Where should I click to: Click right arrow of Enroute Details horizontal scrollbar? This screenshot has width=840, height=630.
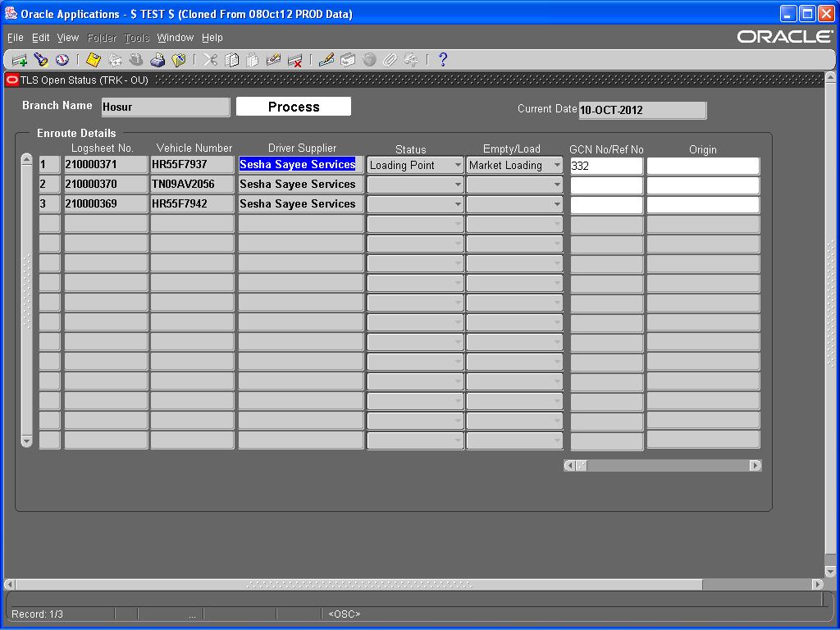tap(756, 466)
